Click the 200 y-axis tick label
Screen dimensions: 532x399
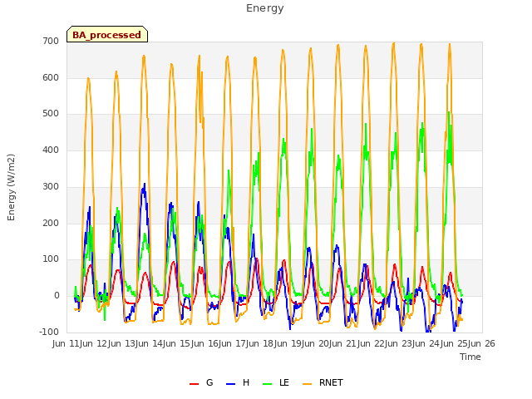(x=51, y=223)
